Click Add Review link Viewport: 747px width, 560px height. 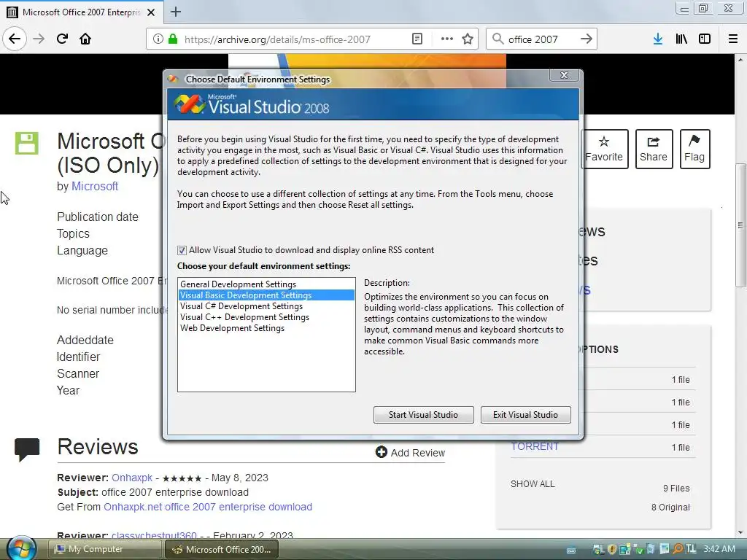(410, 452)
